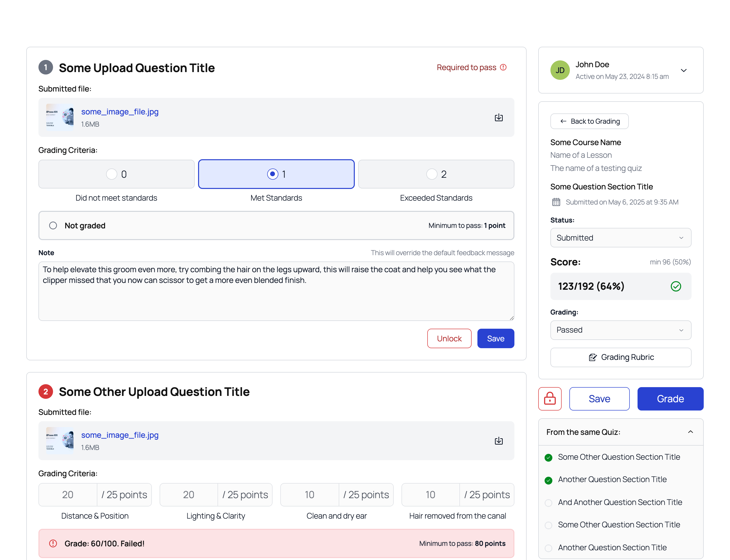Open the Status dropdown showing Submitted
The image size is (730, 560).
click(620, 238)
